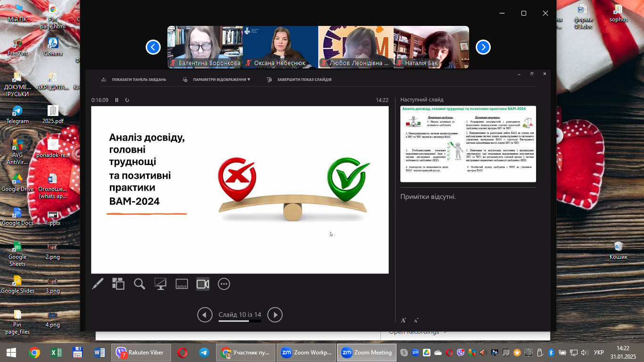Screen dimensions: 644x362
Task: Toggle the camera icon in presenter toolbar
Action: coord(203,284)
